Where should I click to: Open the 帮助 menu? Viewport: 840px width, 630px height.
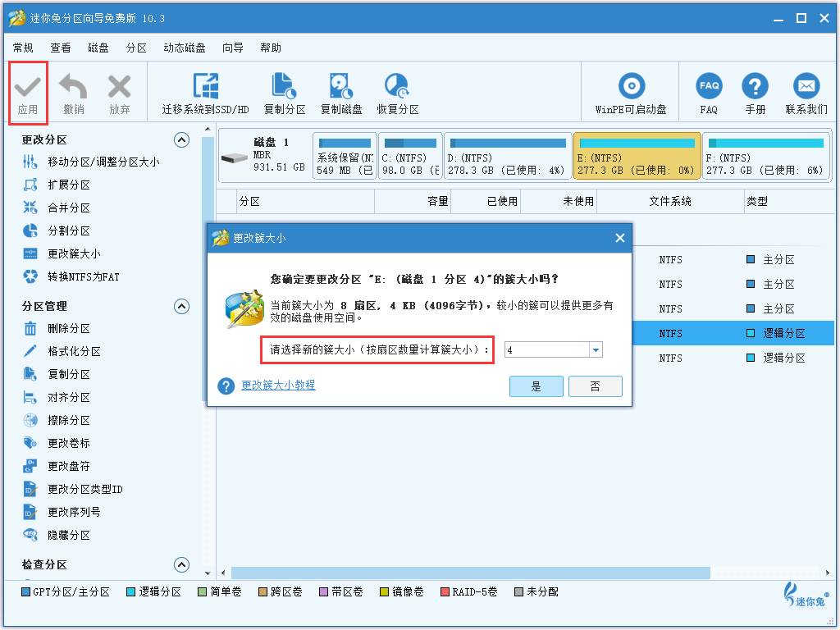(x=271, y=48)
